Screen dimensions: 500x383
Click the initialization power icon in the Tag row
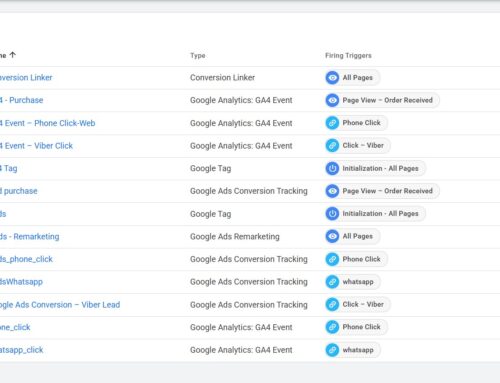point(332,168)
